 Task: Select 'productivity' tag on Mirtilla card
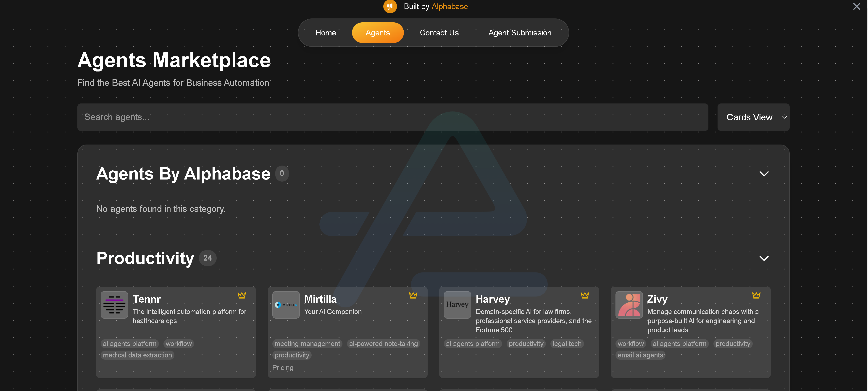tap(292, 355)
